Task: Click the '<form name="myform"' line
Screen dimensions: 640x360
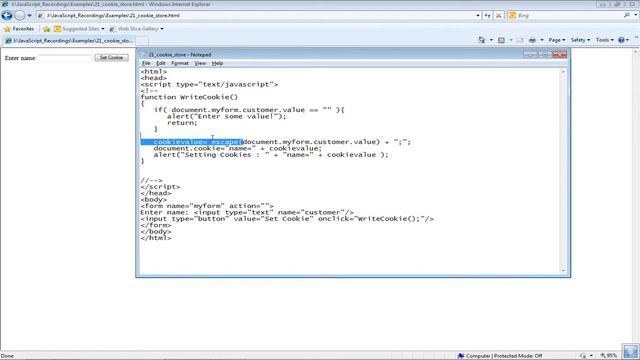Action: (207, 206)
